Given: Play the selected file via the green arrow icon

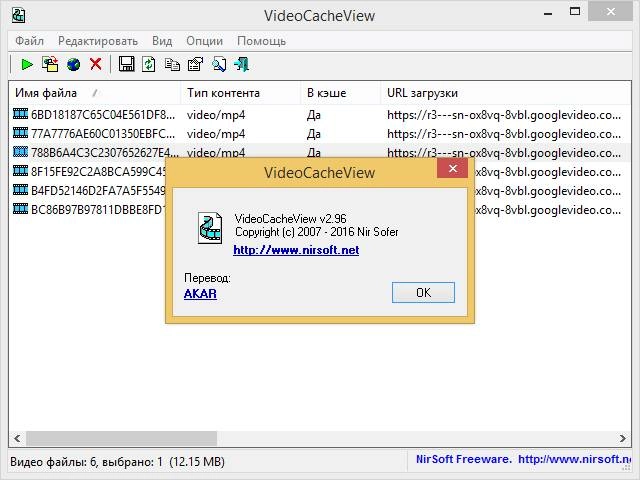Looking at the screenshot, I should click(x=27, y=64).
